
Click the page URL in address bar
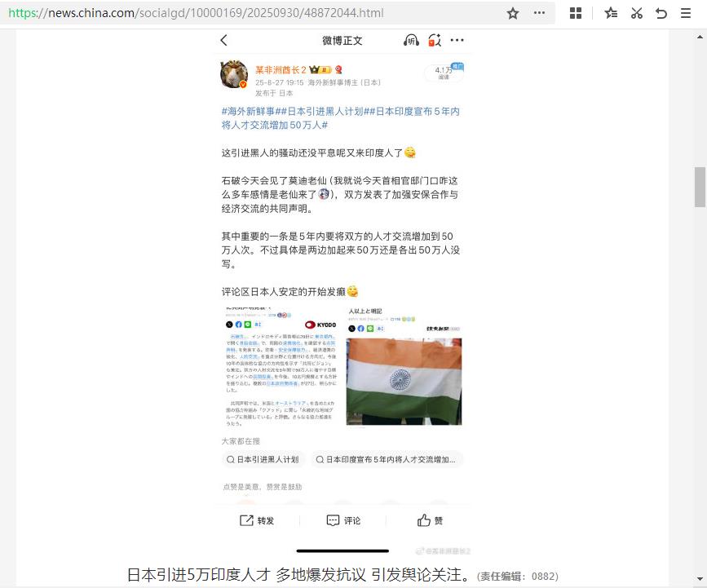tap(197, 13)
